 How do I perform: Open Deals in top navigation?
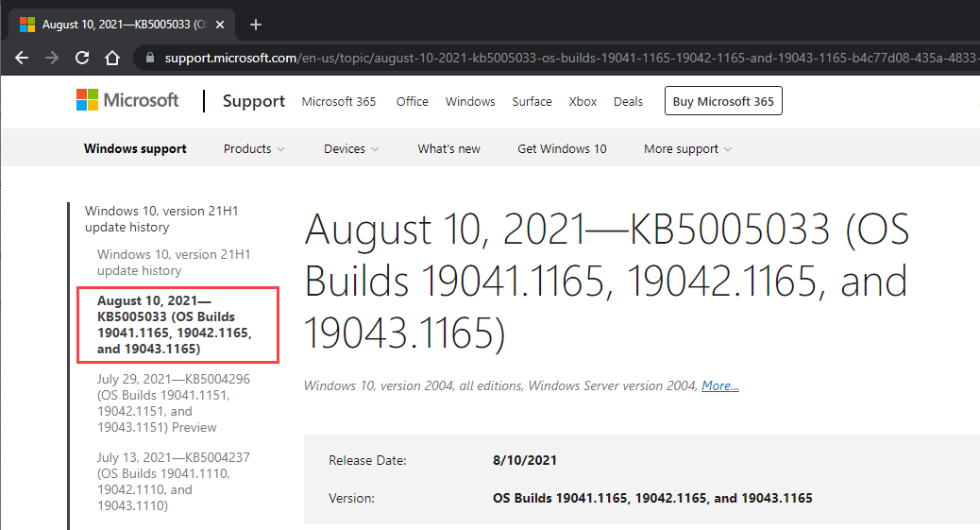point(628,101)
